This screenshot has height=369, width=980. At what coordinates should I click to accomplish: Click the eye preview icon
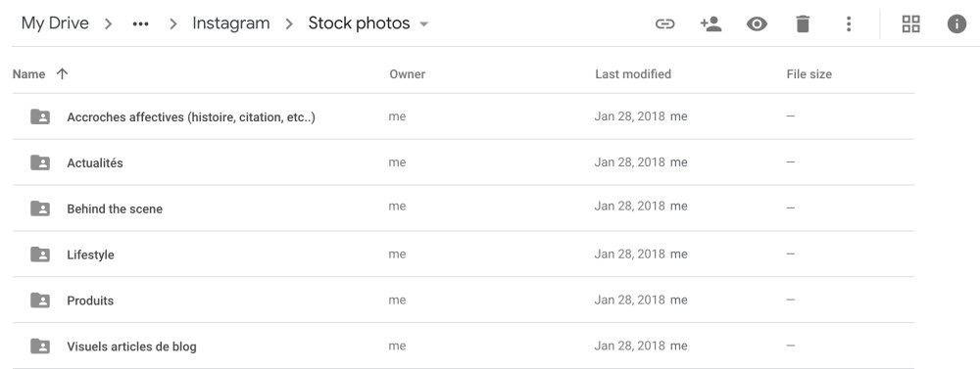(x=757, y=24)
